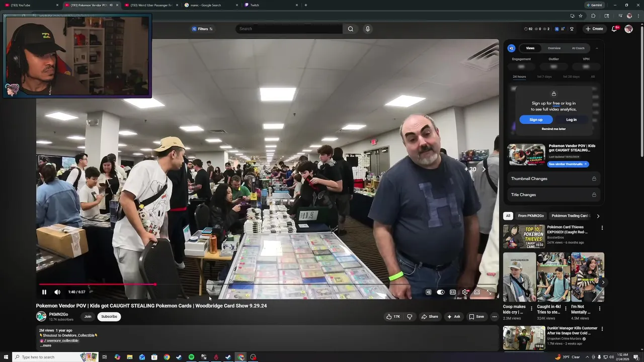This screenshot has height=362, width=644.
Task: Share the video
Action: click(430, 317)
